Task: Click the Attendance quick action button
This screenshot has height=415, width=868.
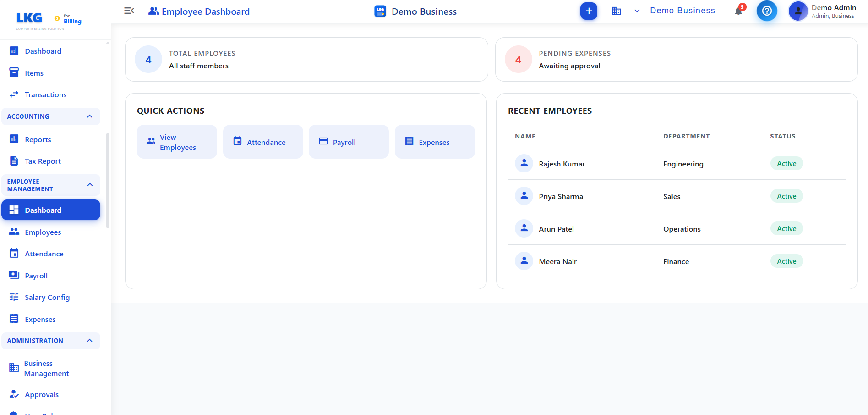Action: (x=263, y=142)
